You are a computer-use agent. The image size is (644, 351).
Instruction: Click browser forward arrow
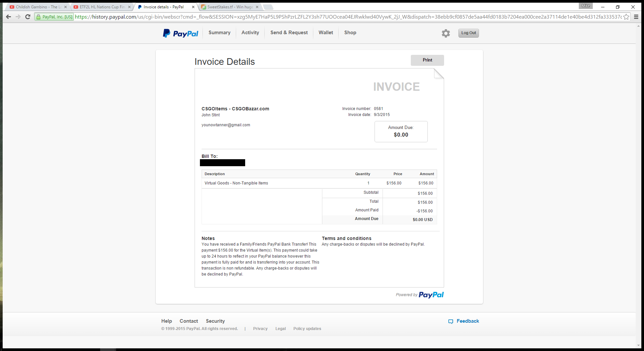tap(18, 17)
